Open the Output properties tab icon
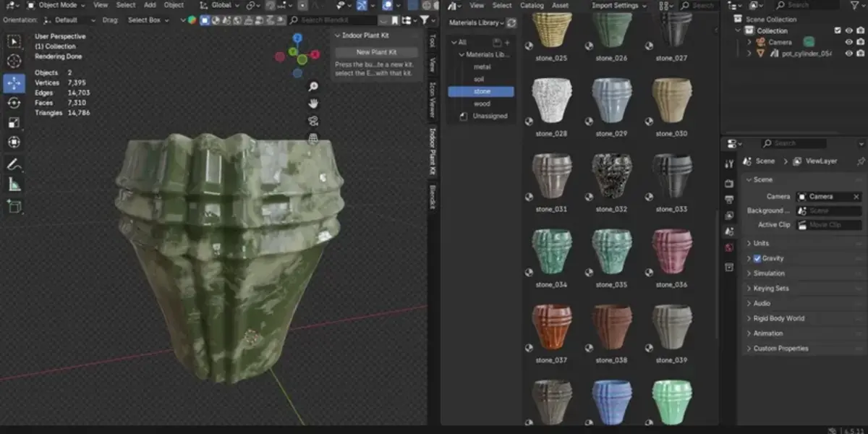The height and width of the screenshot is (434, 868). click(730, 200)
